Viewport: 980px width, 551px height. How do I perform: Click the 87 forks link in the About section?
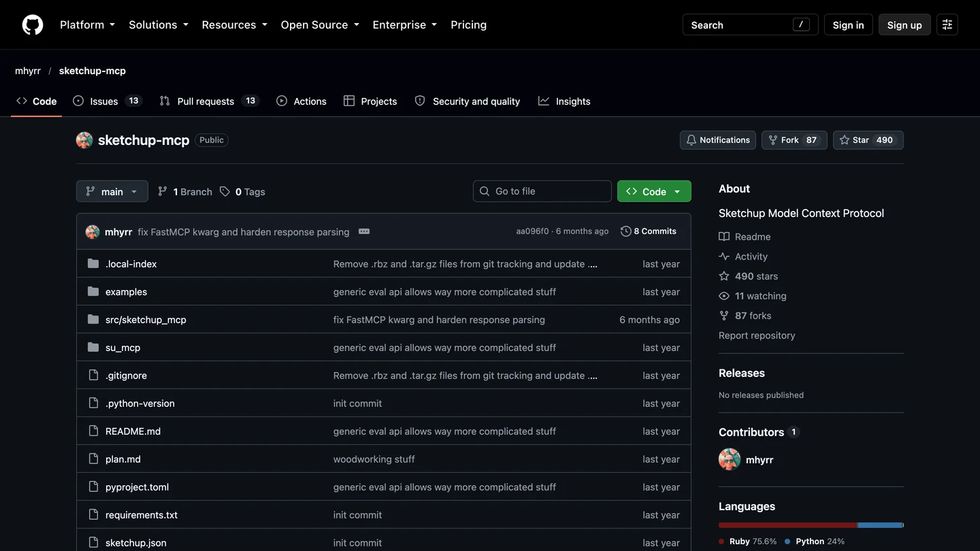(x=745, y=316)
